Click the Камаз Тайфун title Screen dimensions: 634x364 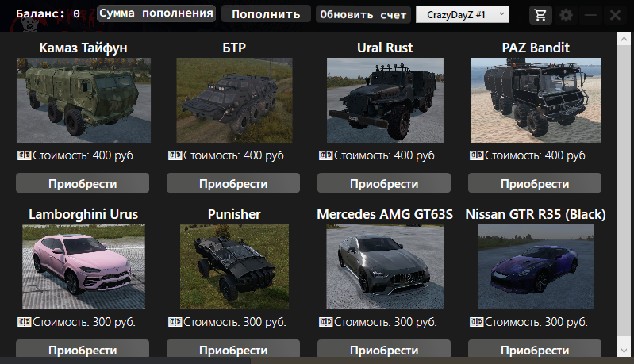83,48
